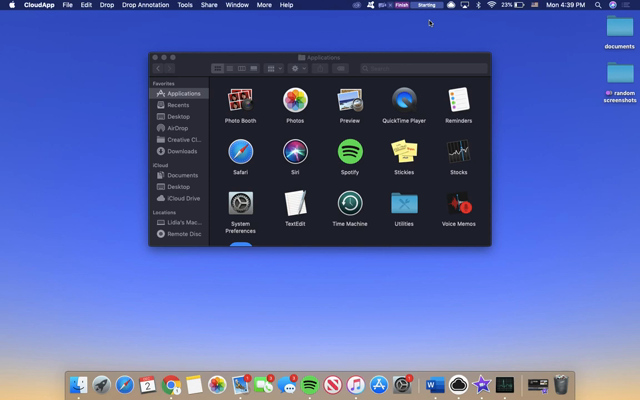Open the Drop Annotation menu

(x=145, y=5)
